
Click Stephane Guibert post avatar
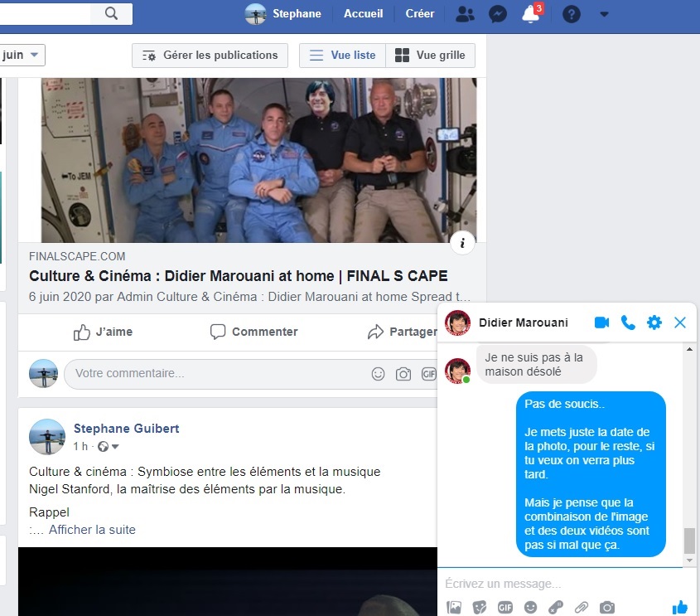pos(47,437)
